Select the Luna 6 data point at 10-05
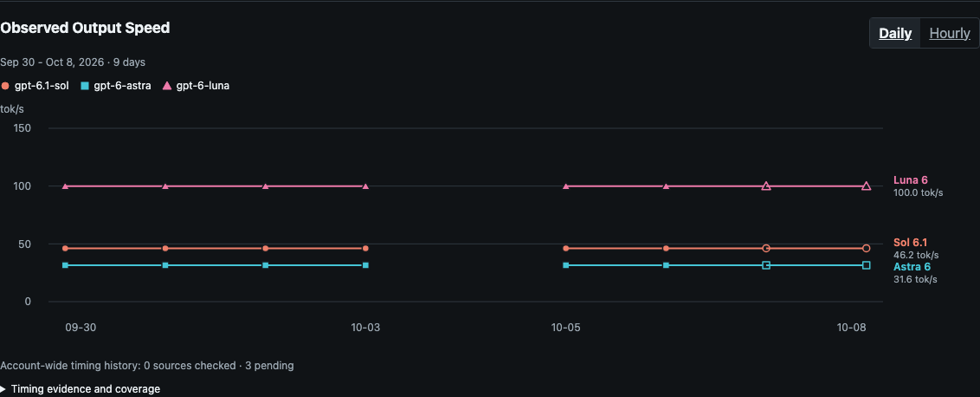This screenshot has height=397, width=980. [x=566, y=186]
